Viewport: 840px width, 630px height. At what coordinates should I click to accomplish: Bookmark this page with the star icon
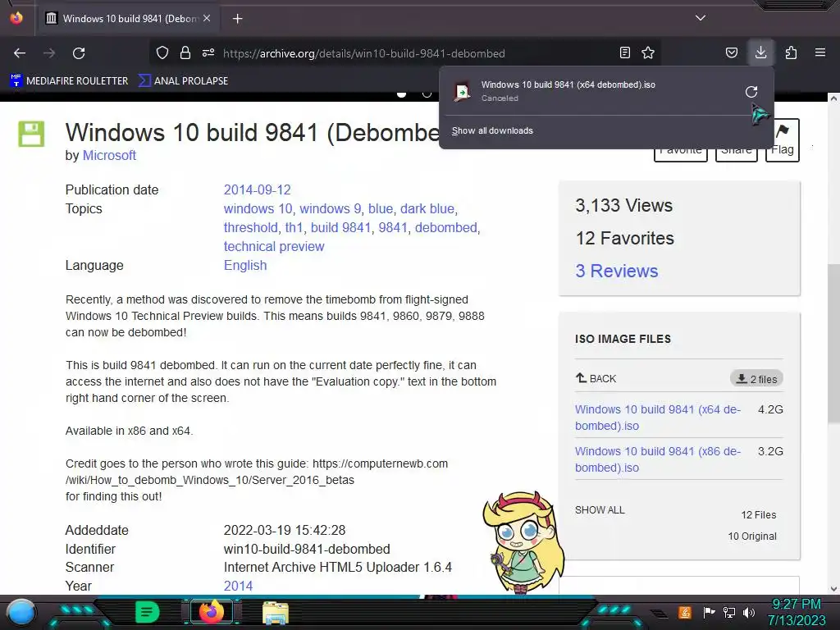648,52
